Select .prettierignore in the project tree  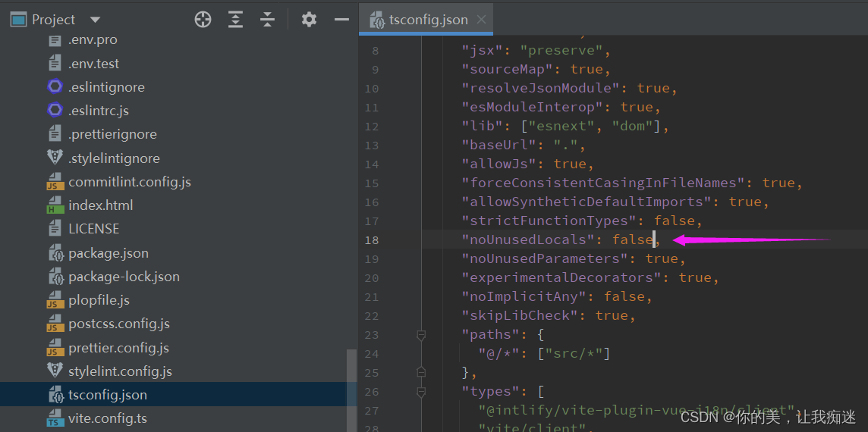click(x=113, y=134)
